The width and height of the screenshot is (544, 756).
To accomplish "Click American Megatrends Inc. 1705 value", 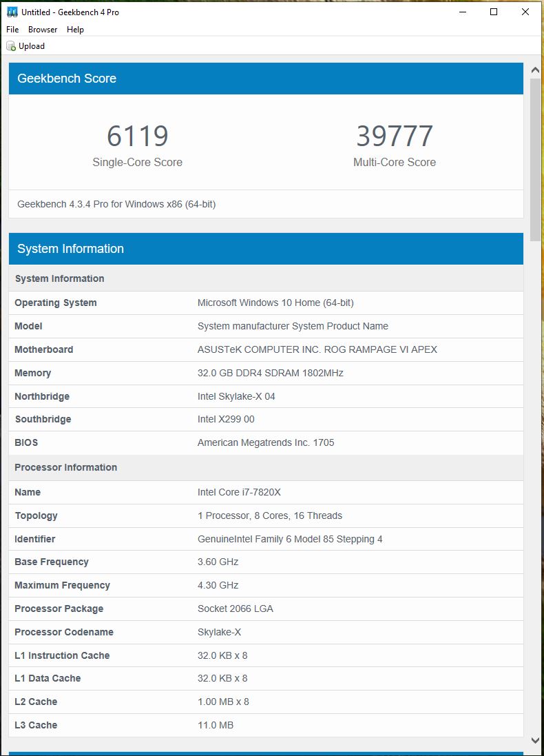I will (266, 442).
